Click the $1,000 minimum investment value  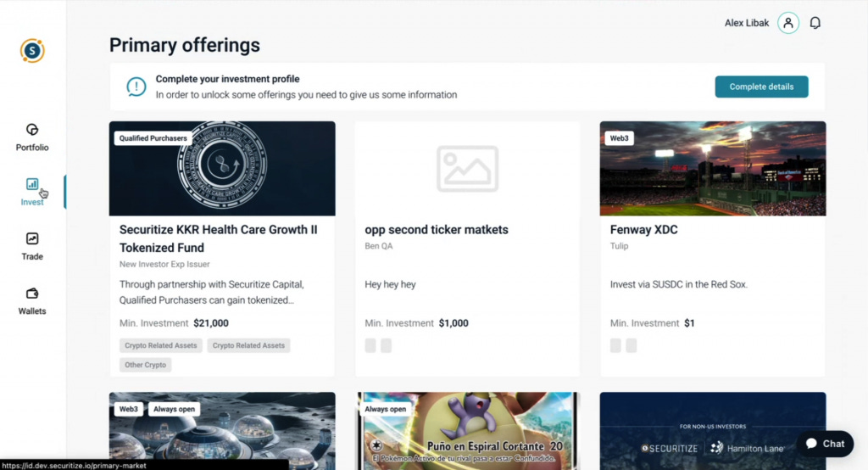[x=453, y=323]
